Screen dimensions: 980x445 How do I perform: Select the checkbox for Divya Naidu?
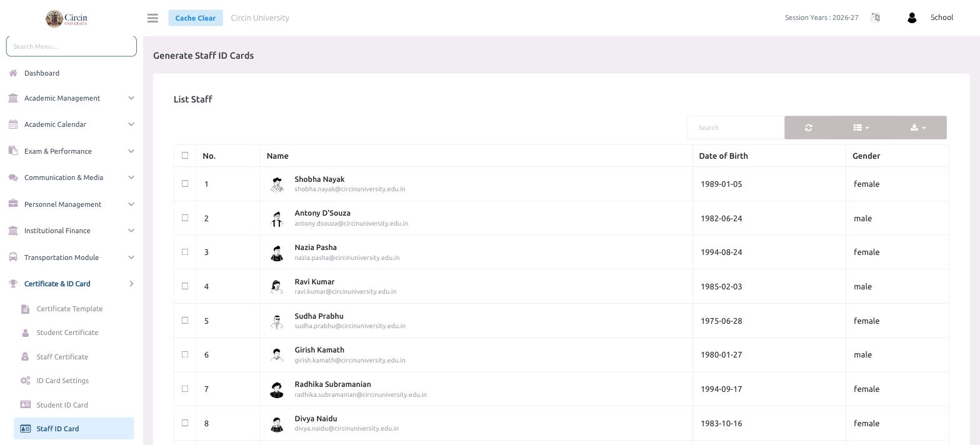[185, 423]
